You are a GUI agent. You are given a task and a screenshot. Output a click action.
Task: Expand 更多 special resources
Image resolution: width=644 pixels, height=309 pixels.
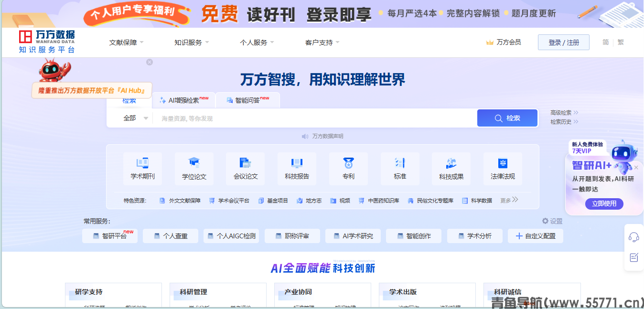click(509, 200)
